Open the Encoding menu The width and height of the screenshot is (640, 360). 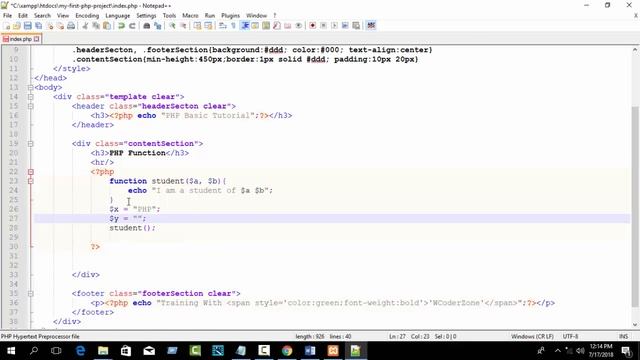click(x=87, y=16)
